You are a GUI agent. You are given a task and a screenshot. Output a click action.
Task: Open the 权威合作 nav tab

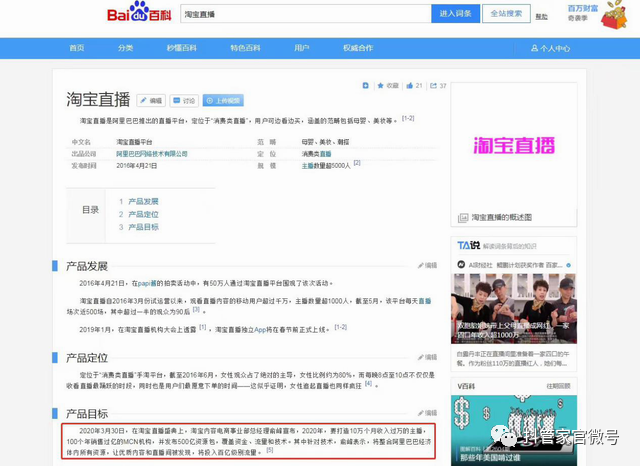click(358, 48)
